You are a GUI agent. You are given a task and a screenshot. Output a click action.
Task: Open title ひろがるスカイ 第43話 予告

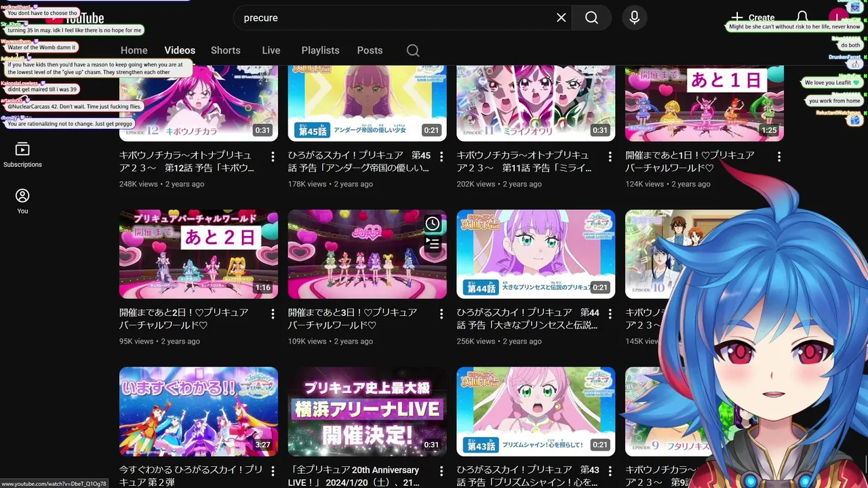528,476
